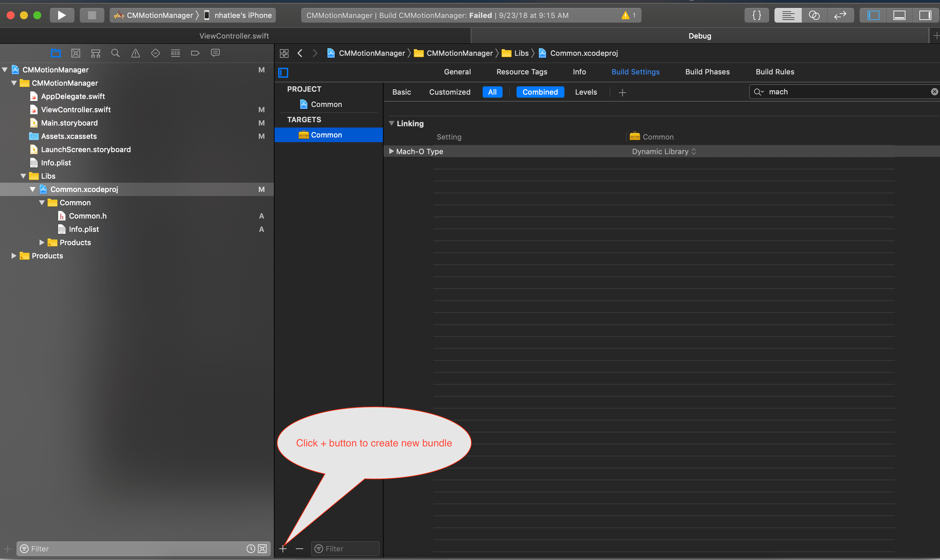Click the scheme selector CMMotionManager icon

click(x=119, y=15)
